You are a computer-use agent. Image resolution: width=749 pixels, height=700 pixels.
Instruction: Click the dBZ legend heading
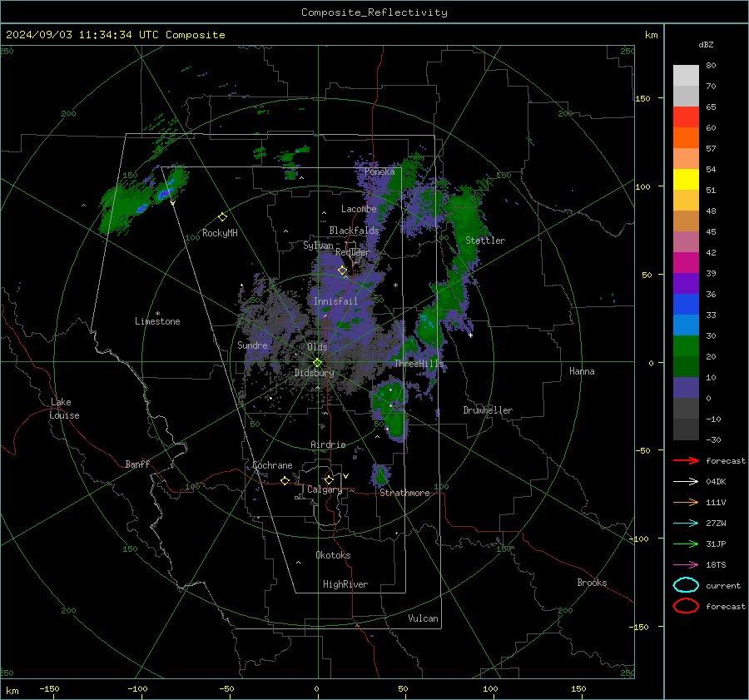coord(706,44)
